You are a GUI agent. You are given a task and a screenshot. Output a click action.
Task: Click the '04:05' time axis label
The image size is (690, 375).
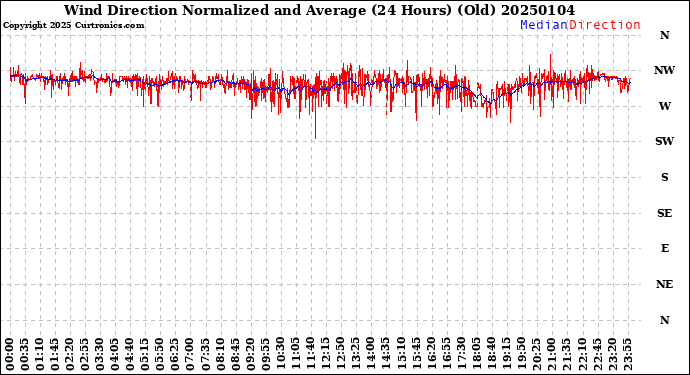coord(115,354)
